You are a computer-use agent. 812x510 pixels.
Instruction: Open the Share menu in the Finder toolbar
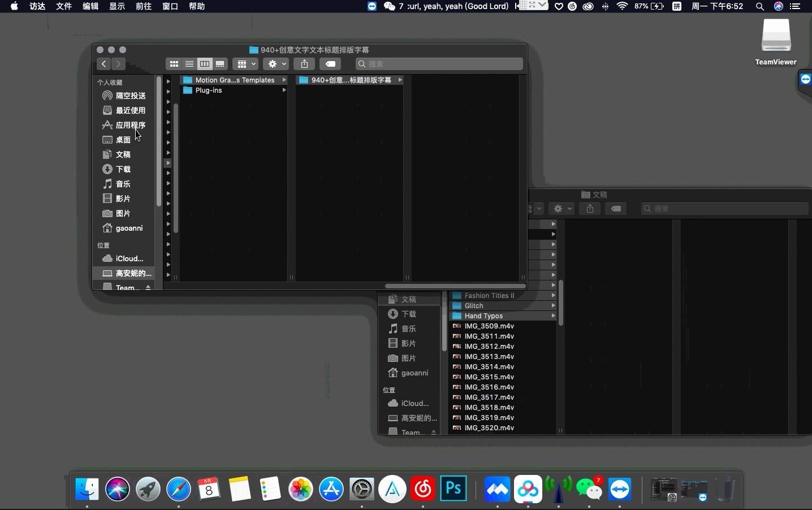click(x=304, y=64)
